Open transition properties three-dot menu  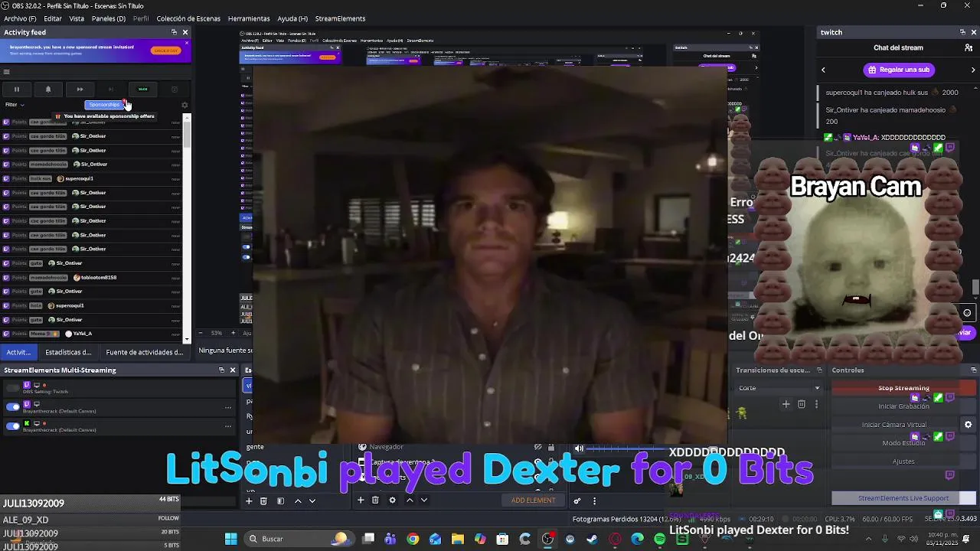click(816, 404)
